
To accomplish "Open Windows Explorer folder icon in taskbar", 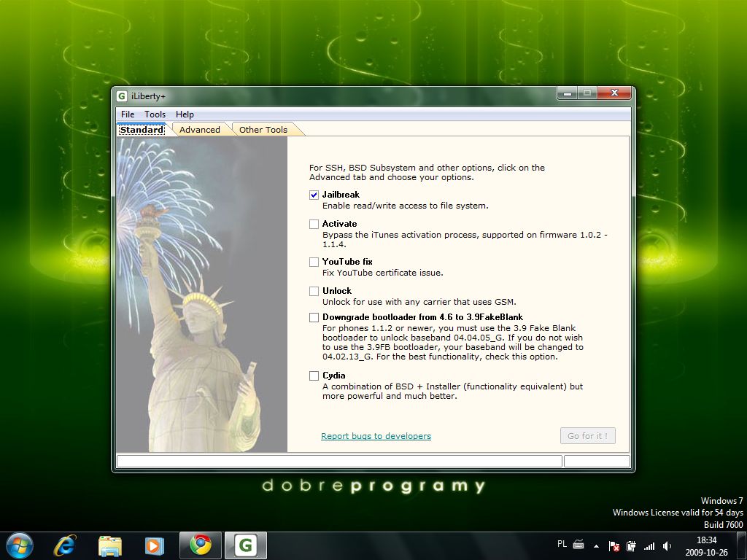I will pos(109,545).
